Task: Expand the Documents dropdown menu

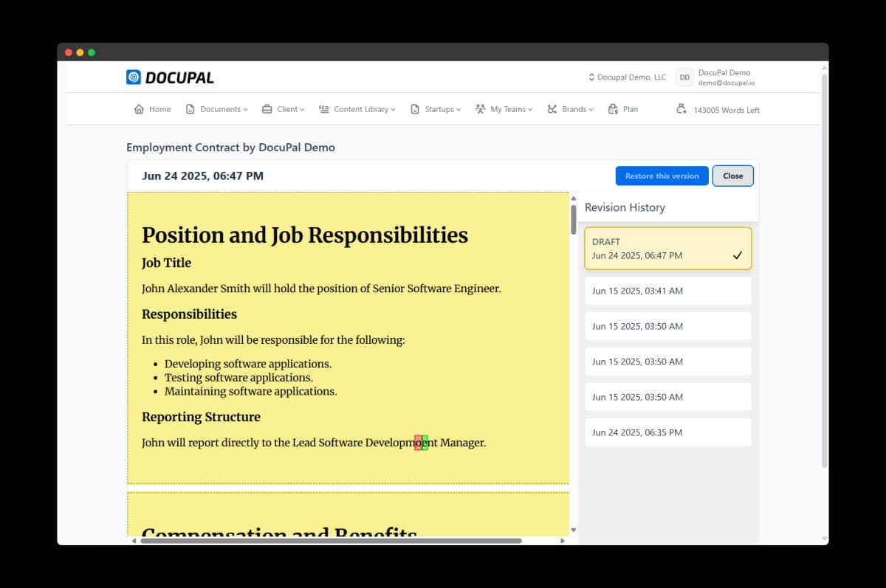Action: [224, 109]
